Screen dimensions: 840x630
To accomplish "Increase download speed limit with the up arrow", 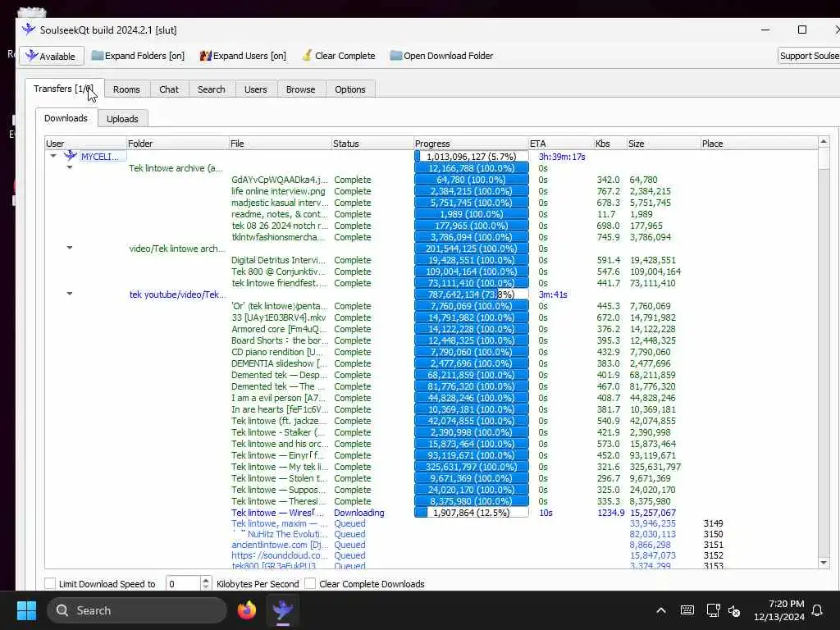I will click(x=206, y=580).
